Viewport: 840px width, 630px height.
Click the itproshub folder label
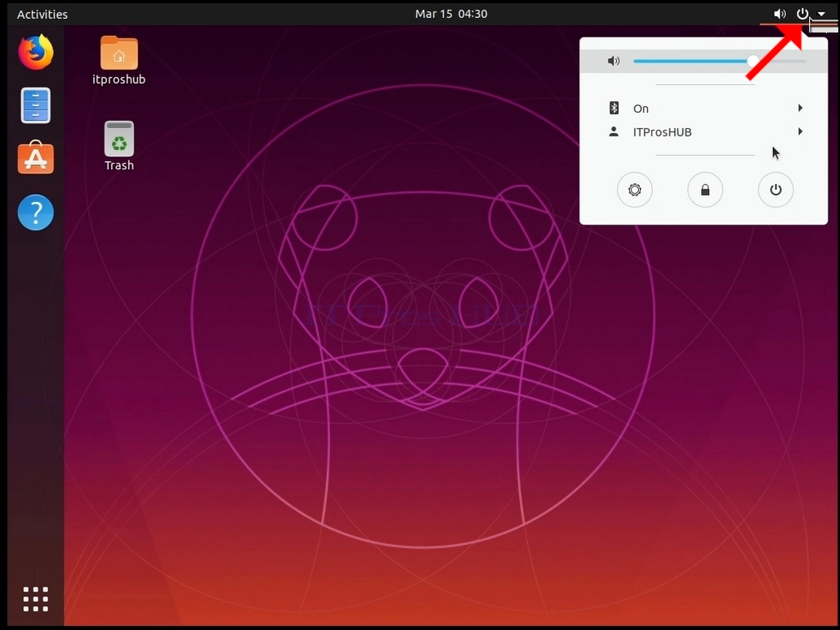(119, 79)
